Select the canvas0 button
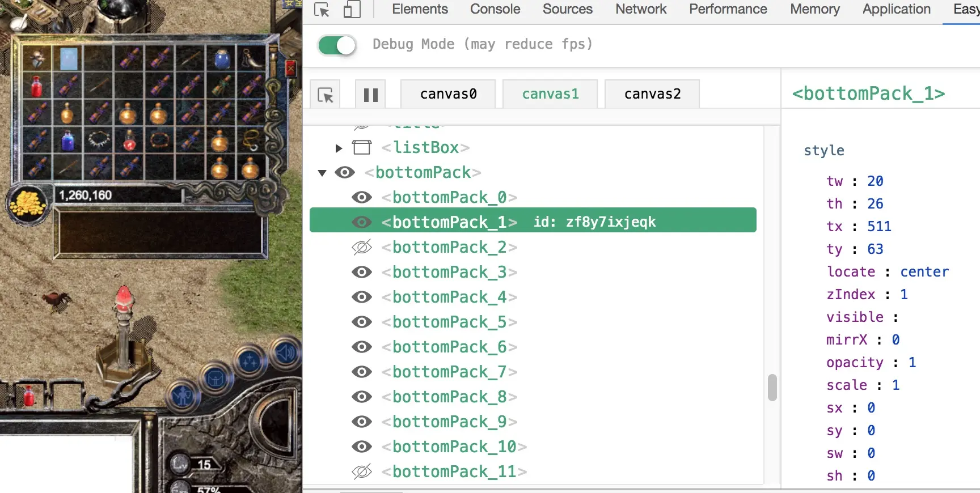The width and height of the screenshot is (980, 493). coord(448,94)
